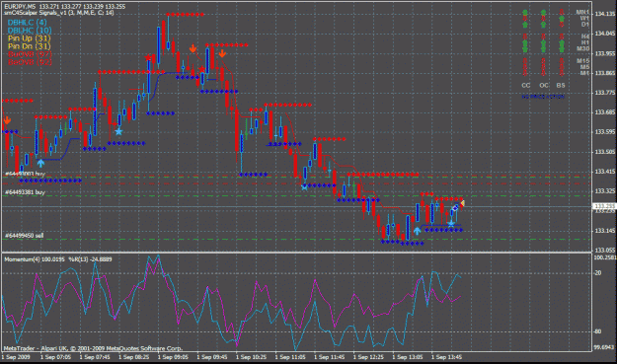This screenshot has width=617, height=364.
Task: Select the BuOVB (97) label
Action: coord(30,54)
